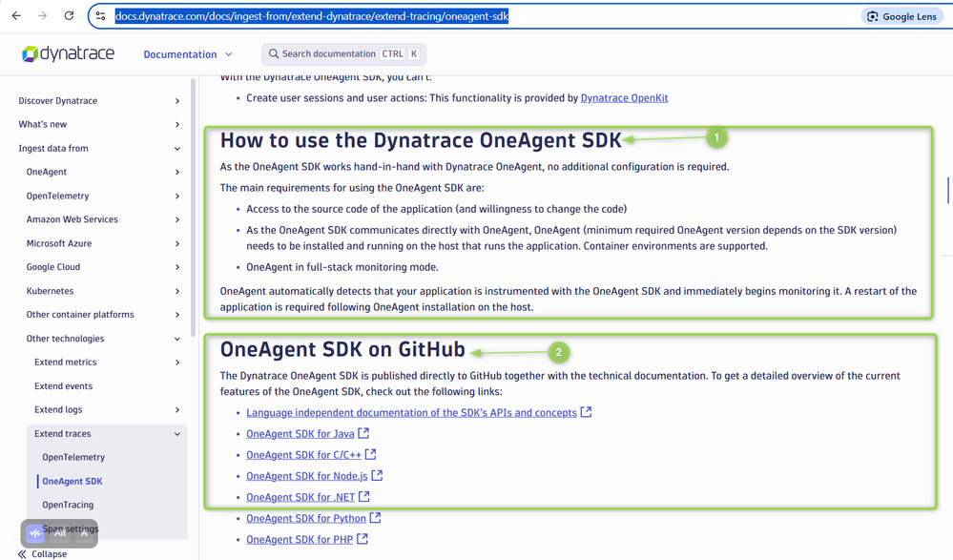Click external-link icon beside Python SDK
This screenshot has width=953, height=560.
(376, 517)
